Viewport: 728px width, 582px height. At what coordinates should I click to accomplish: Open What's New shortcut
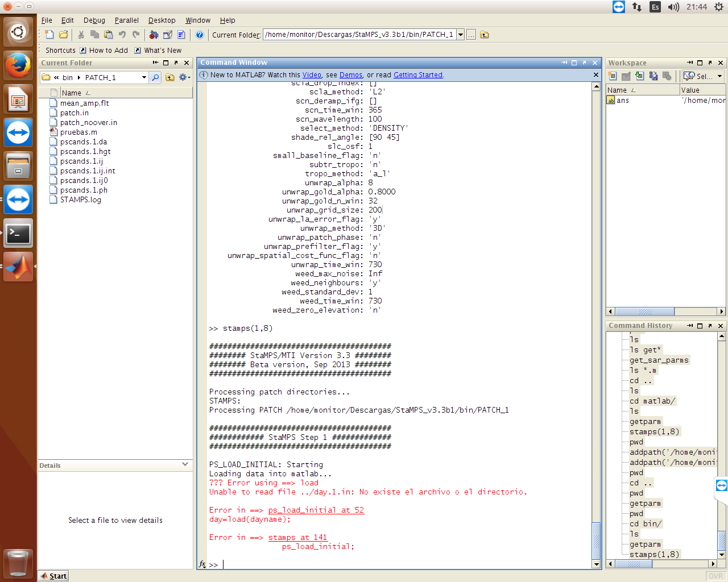tap(158, 50)
